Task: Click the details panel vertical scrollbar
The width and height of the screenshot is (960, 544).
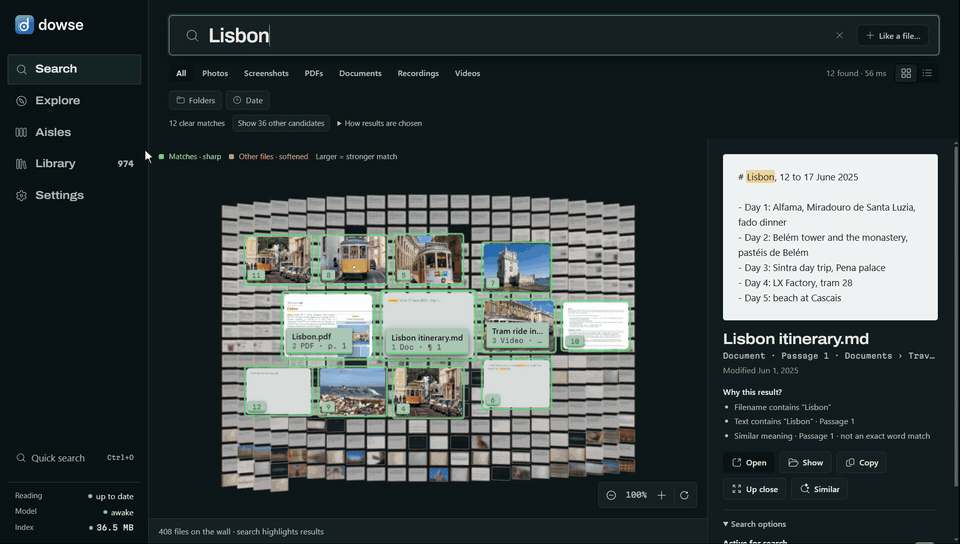Action: click(956, 316)
